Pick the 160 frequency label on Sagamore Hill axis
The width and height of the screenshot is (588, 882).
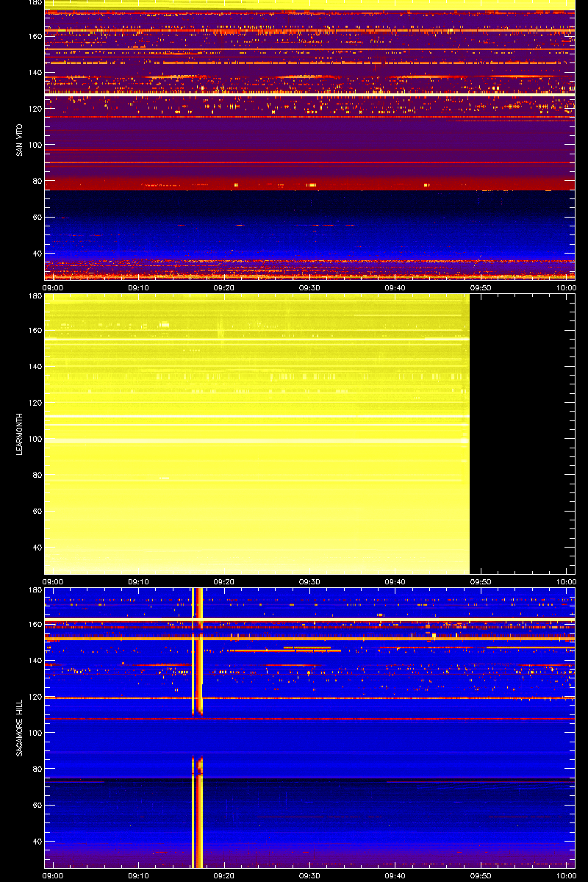pyautogui.click(x=34, y=624)
